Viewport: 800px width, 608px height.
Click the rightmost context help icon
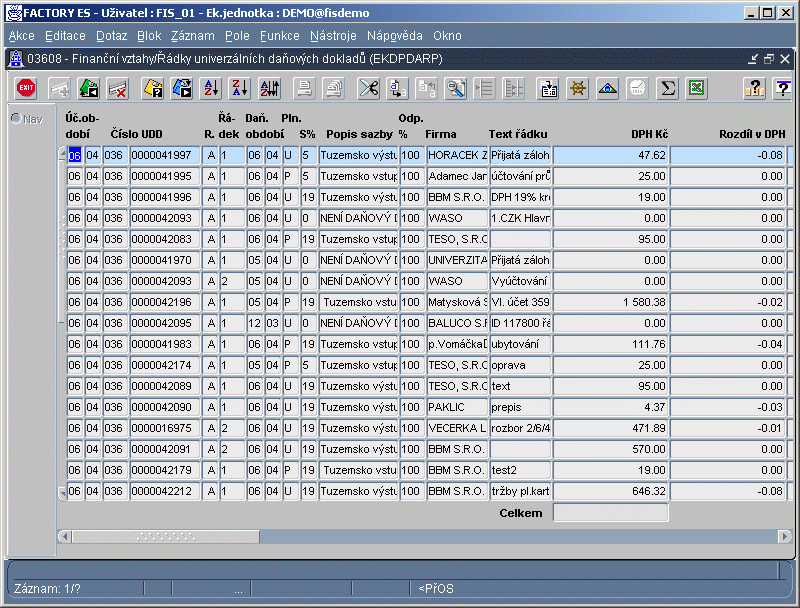[x=783, y=88]
